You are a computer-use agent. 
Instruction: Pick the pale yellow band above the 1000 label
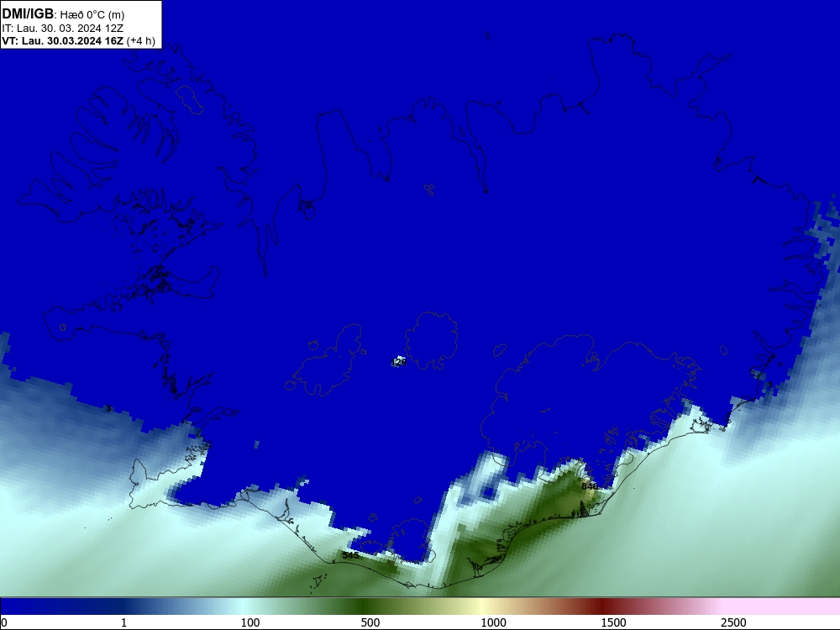[482, 606]
